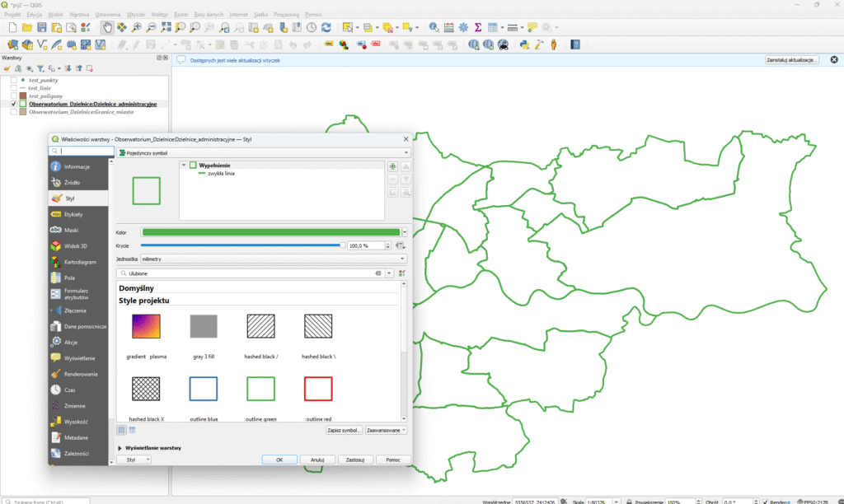
Task: Click Zainstaluj aktualizacje button
Action: (791, 60)
